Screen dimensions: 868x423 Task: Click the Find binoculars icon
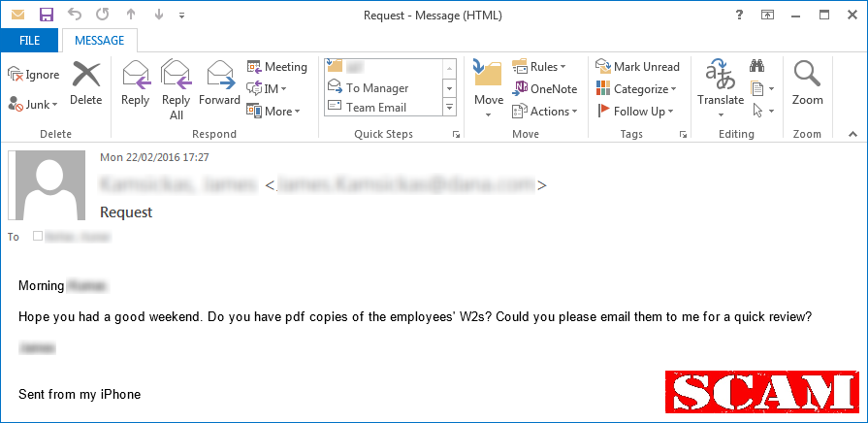tap(756, 66)
